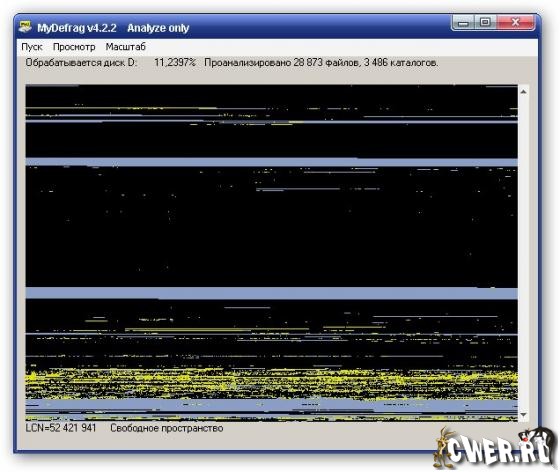The height and width of the screenshot is (472, 560).
Task: Click the disk map scrollbar down arrow
Action: click(x=523, y=415)
